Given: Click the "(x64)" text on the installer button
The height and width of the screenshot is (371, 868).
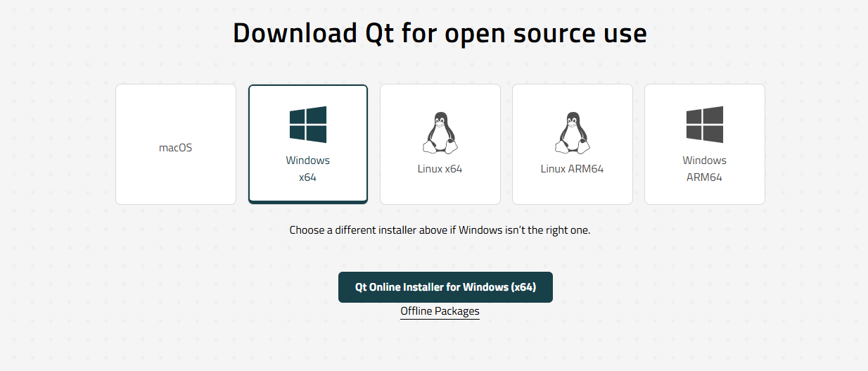Looking at the screenshot, I should click(524, 287).
